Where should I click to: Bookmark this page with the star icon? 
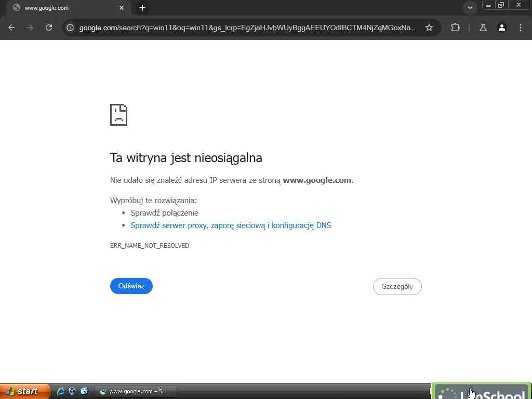(429, 28)
